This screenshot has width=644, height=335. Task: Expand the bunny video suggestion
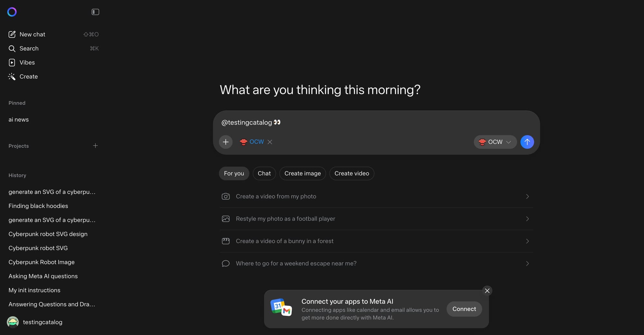point(527,241)
